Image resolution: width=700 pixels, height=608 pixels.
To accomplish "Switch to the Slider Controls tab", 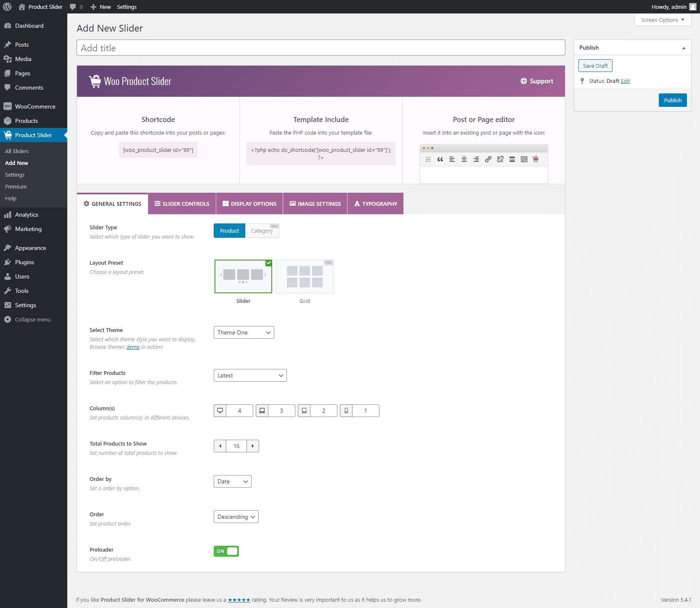I will point(182,204).
